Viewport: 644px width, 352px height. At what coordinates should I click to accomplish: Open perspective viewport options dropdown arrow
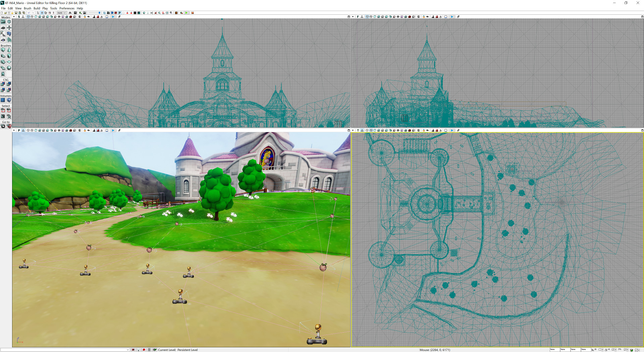(x=14, y=130)
